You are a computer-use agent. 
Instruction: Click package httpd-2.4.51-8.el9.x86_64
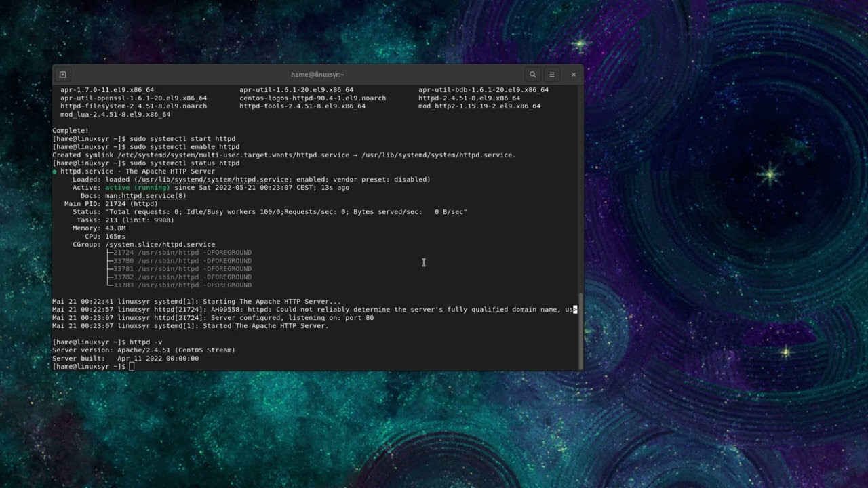[469, 98]
